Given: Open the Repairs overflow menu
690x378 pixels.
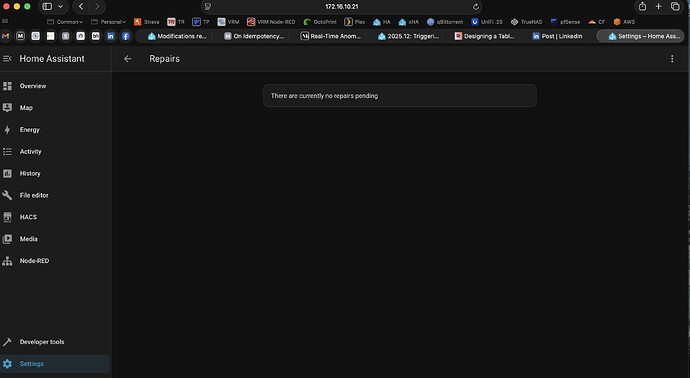Looking at the screenshot, I should [x=672, y=59].
